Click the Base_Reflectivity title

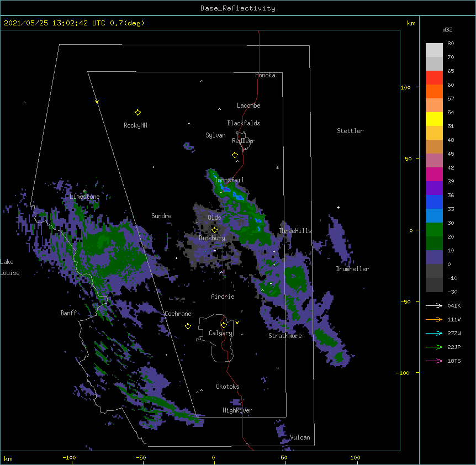[x=238, y=8]
